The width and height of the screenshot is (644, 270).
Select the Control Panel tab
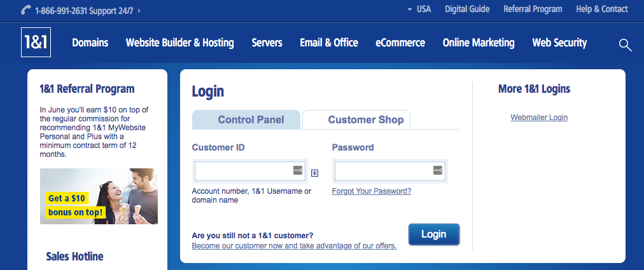(x=246, y=120)
